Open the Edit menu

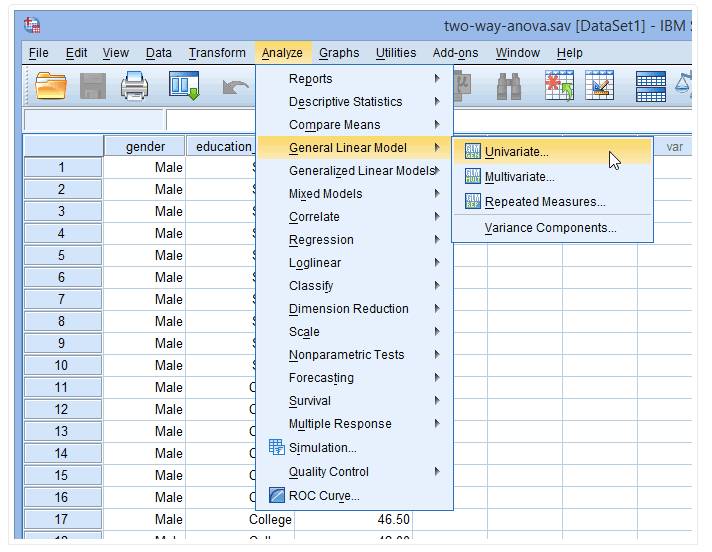(76, 53)
